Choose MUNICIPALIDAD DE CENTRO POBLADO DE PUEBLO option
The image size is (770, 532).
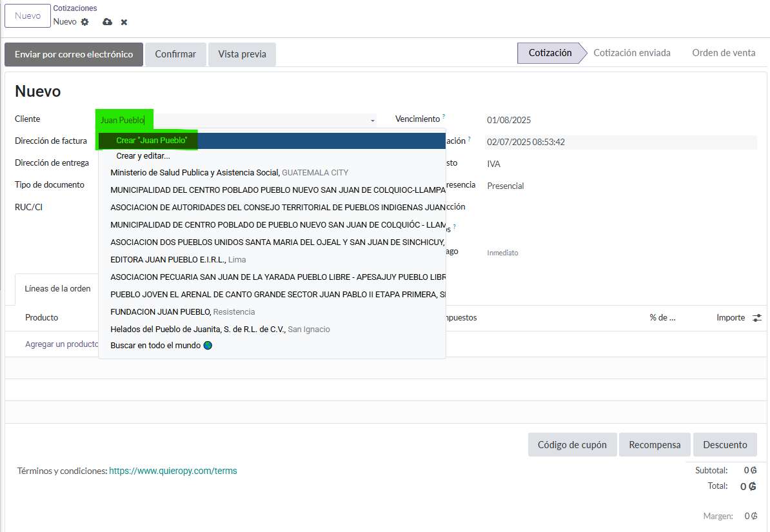tap(272, 225)
